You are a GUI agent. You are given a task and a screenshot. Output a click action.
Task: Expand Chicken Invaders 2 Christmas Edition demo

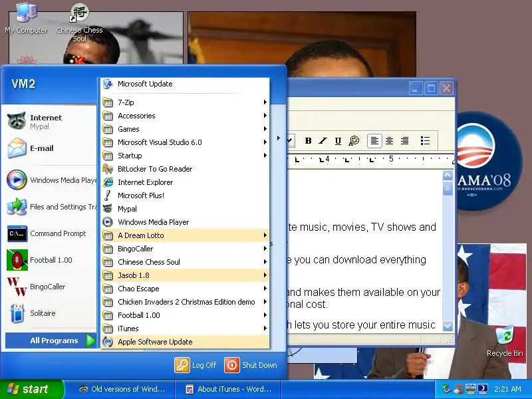(186, 302)
